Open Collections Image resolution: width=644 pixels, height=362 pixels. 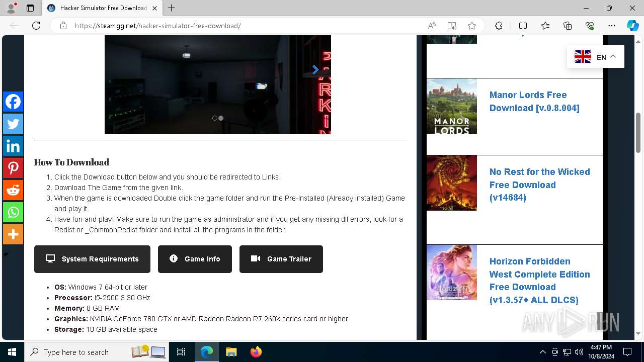(x=568, y=26)
